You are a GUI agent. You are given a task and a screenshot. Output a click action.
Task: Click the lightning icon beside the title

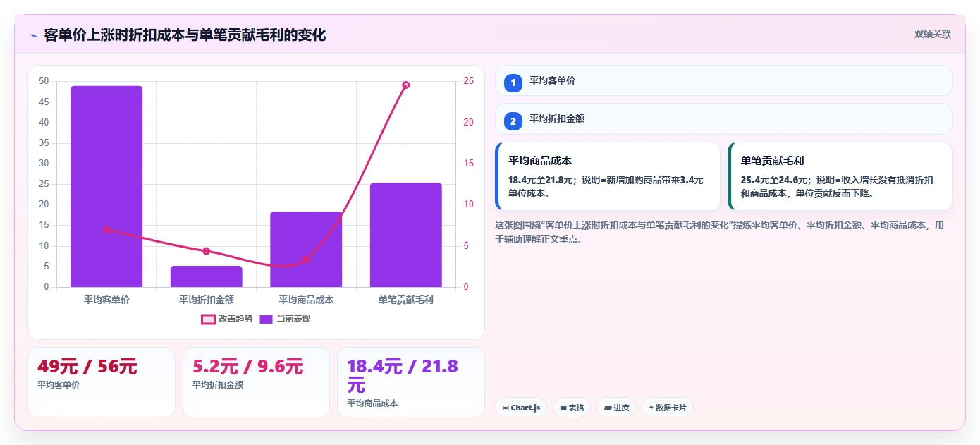33,35
